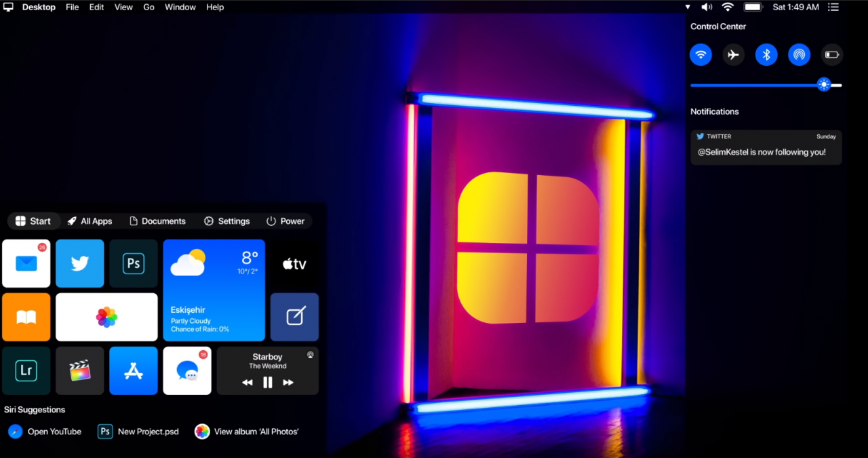This screenshot has height=458, width=868.
Task: Toggle low power battery mode
Action: [832, 54]
